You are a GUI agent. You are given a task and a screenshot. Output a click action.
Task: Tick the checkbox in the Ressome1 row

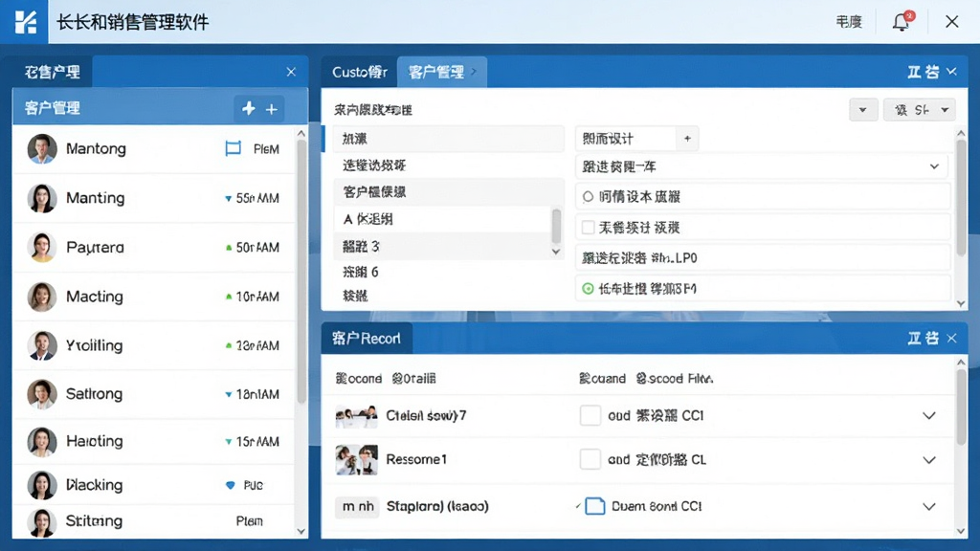coord(590,460)
